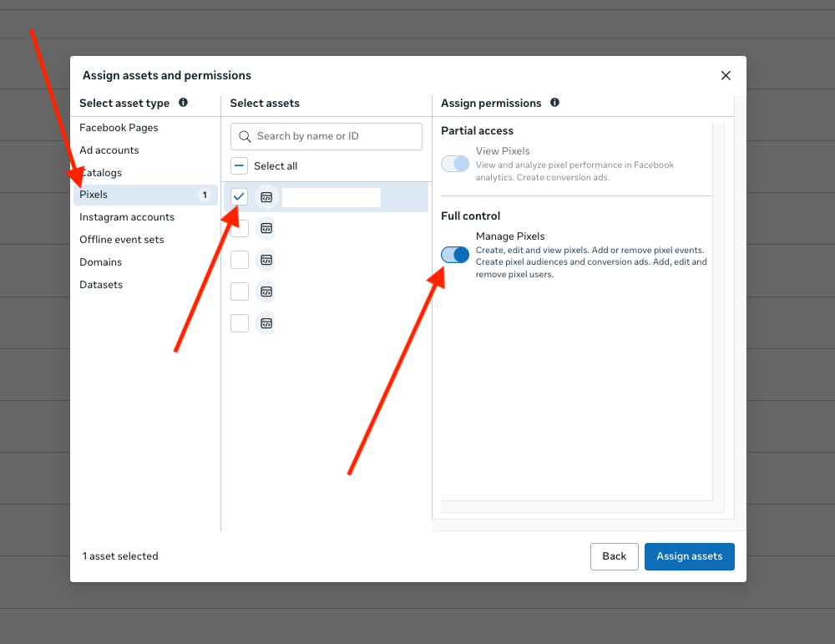
Task: Click the pixel icon in the last asset row
Action: [266, 323]
